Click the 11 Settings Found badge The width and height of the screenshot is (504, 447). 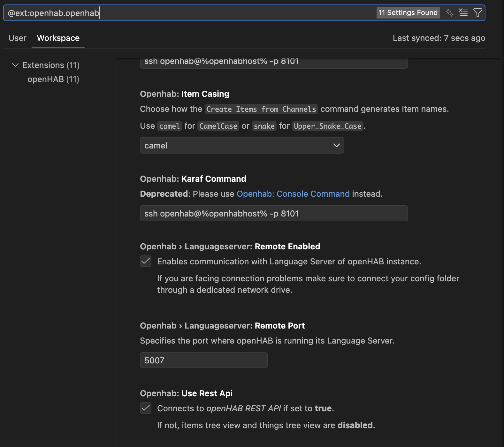tap(408, 13)
